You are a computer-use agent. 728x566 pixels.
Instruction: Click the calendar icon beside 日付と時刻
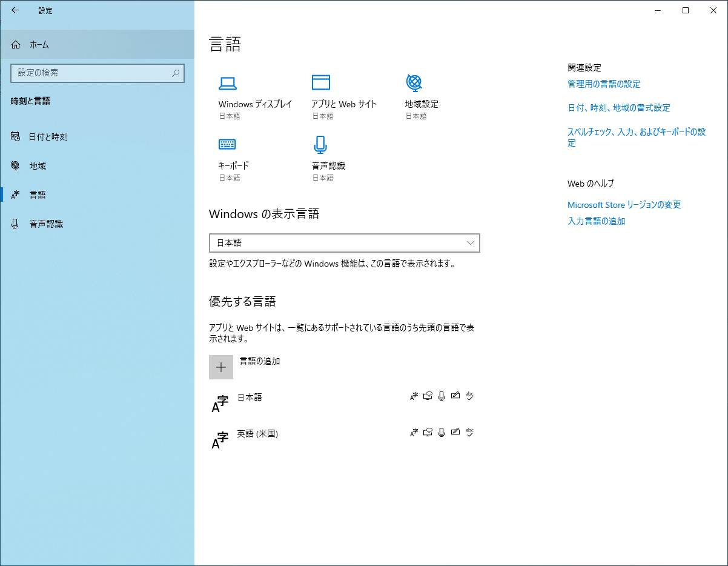pos(16,136)
